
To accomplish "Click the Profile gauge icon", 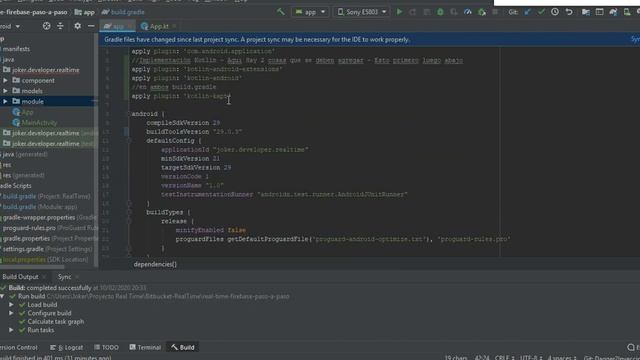I will coord(468,12).
